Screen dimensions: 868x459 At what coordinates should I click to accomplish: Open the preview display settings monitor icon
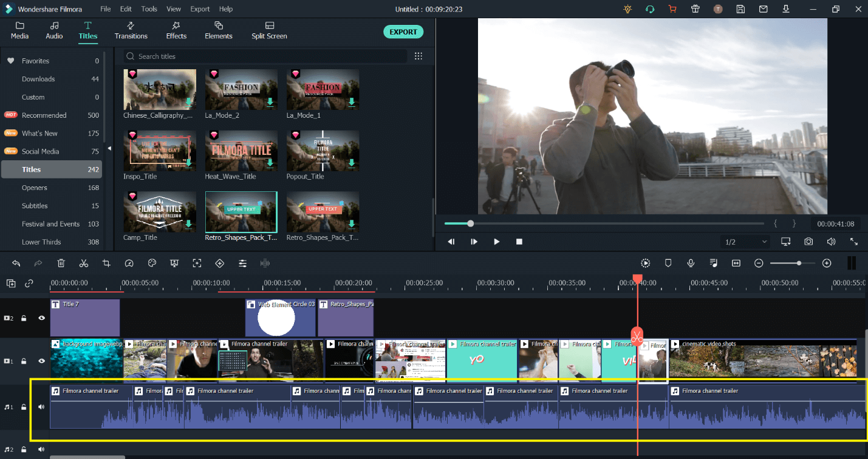coord(786,242)
